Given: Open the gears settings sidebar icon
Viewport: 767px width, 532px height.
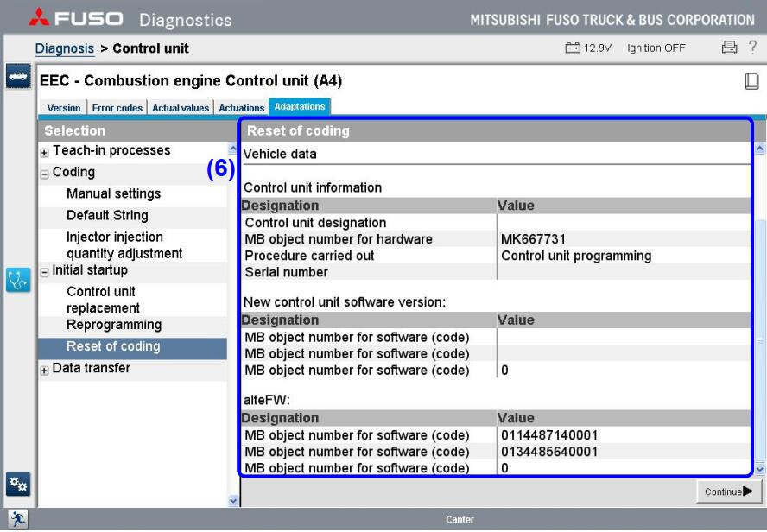Looking at the screenshot, I should [18, 484].
